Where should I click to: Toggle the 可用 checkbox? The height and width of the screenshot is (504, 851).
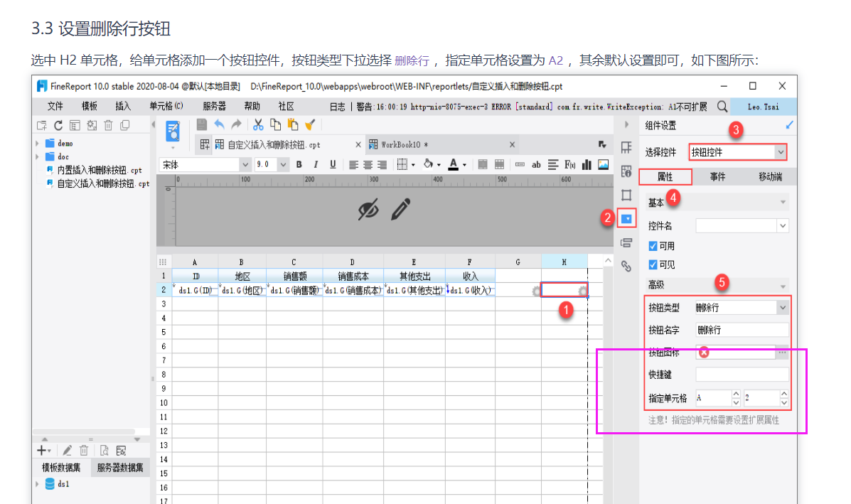click(653, 246)
